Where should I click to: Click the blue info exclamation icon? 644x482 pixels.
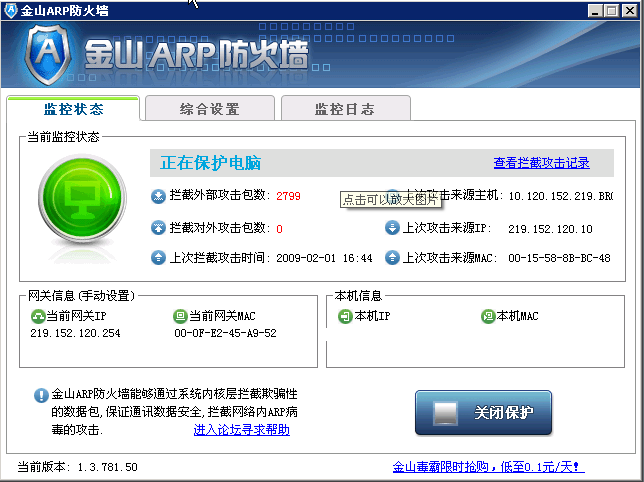click(x=41, y=395)
